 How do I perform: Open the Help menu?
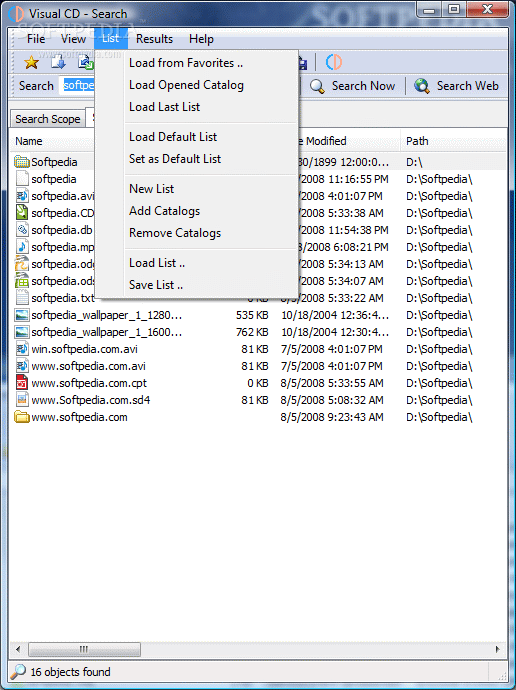pos(201,39)
